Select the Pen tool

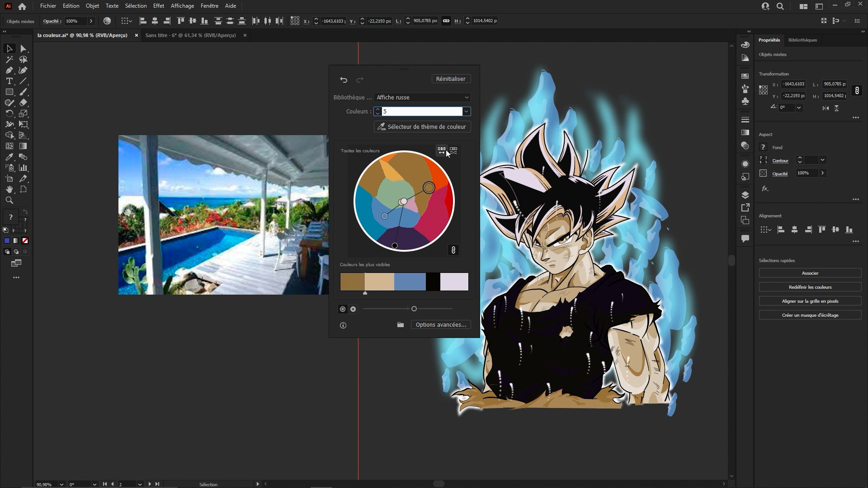pyautogui.click(x=9, y=70)
